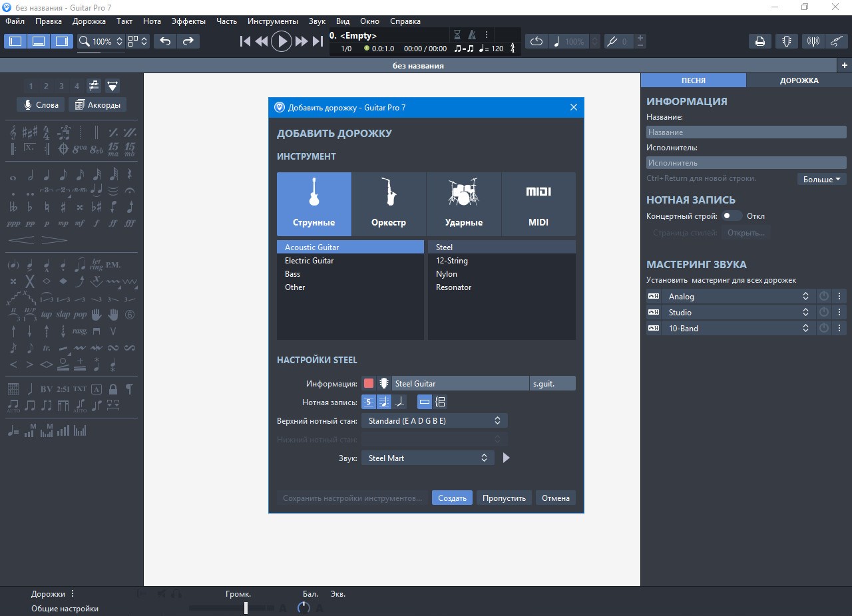Open the 100% zoom level dropdown
This screenshot has height=616, width=852.
[101, 41]
